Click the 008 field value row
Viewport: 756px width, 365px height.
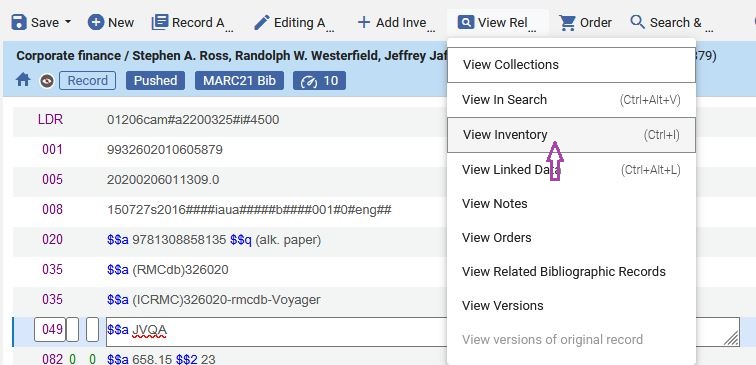[x=249, y=210]
